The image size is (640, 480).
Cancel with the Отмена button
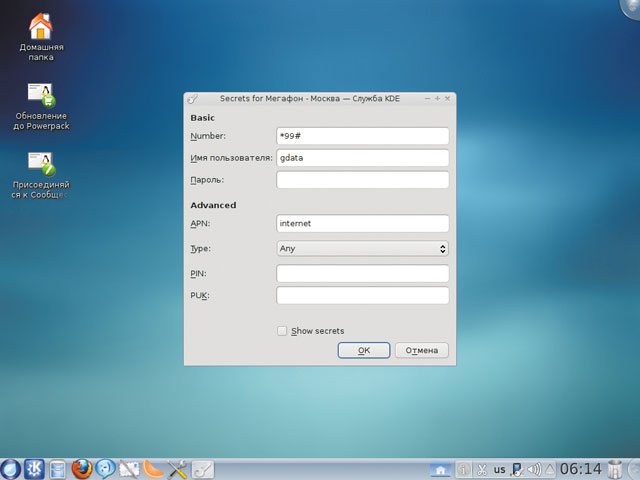click(422, 350)
